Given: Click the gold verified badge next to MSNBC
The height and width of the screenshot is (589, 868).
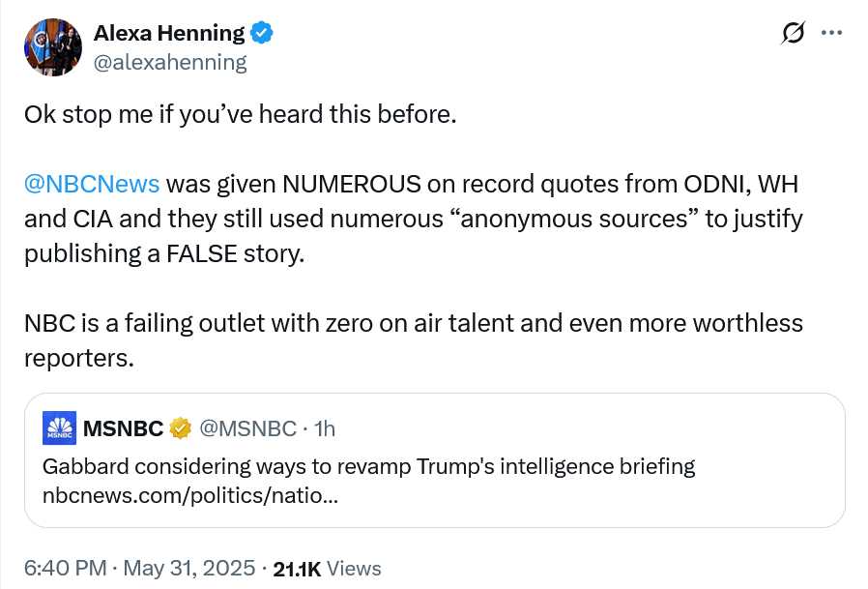Looking at the screenshot, I should tap(180, 428).
